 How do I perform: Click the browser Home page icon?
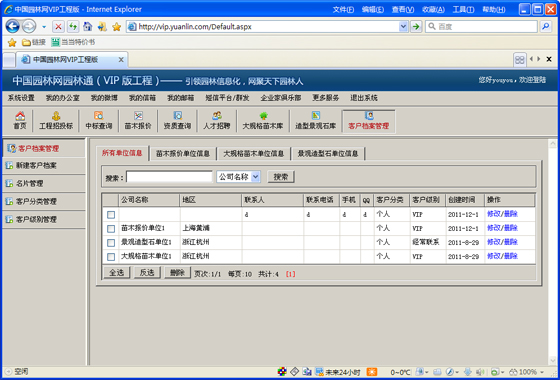pyautogui.click(x=87, y=26)
